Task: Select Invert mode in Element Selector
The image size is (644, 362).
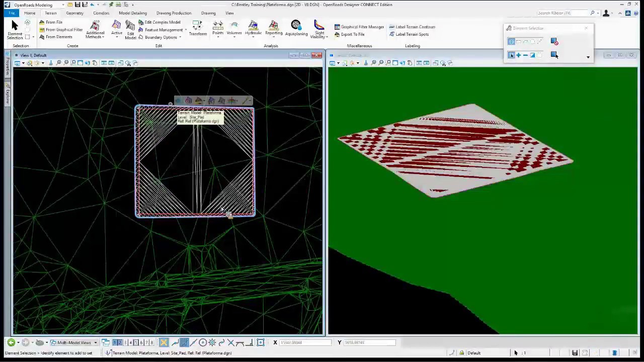Action: (532, 55)
